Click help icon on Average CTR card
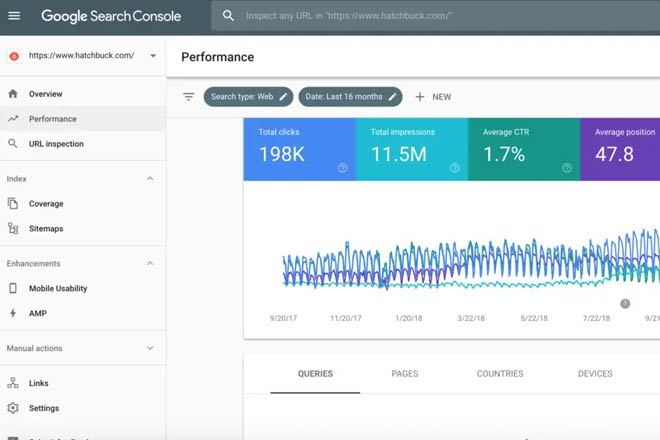 point(567,168)
